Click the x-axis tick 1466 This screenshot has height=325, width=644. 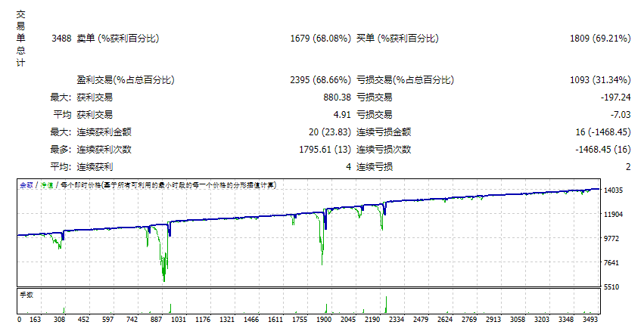(251, 319)
